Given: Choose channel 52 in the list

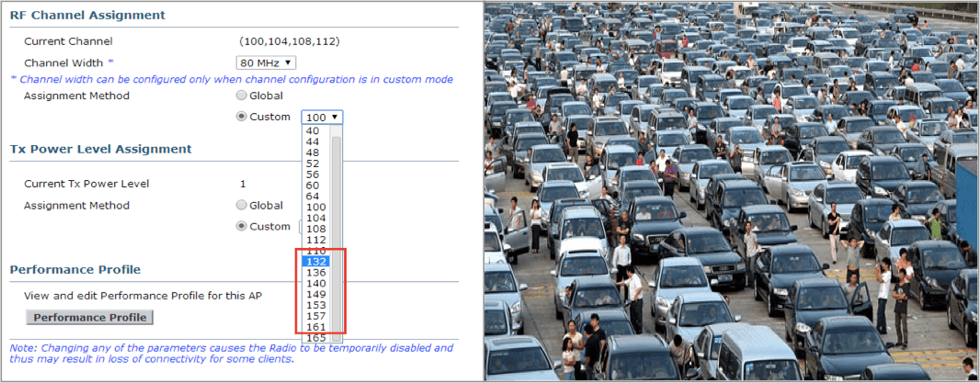Looking at the screenshot, I should 316,163.
